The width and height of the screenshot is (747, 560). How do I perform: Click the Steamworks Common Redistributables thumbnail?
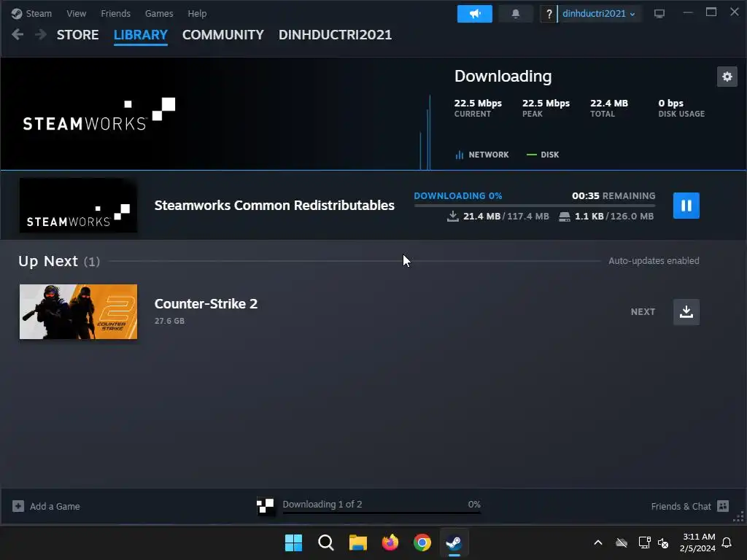pyautogui.click(x=78, y=206)
